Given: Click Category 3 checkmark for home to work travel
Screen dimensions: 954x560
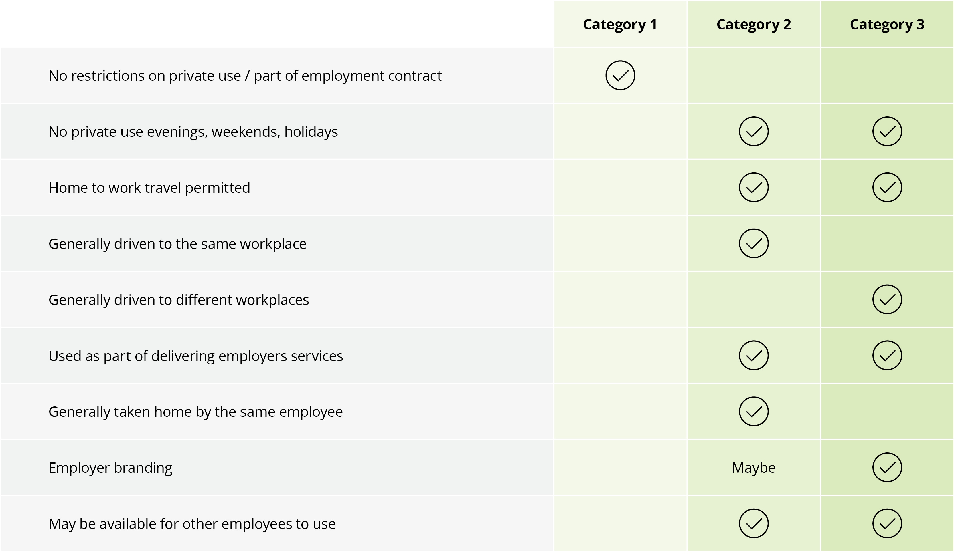Looking at the screenshot, I should [x=887, y=187].
